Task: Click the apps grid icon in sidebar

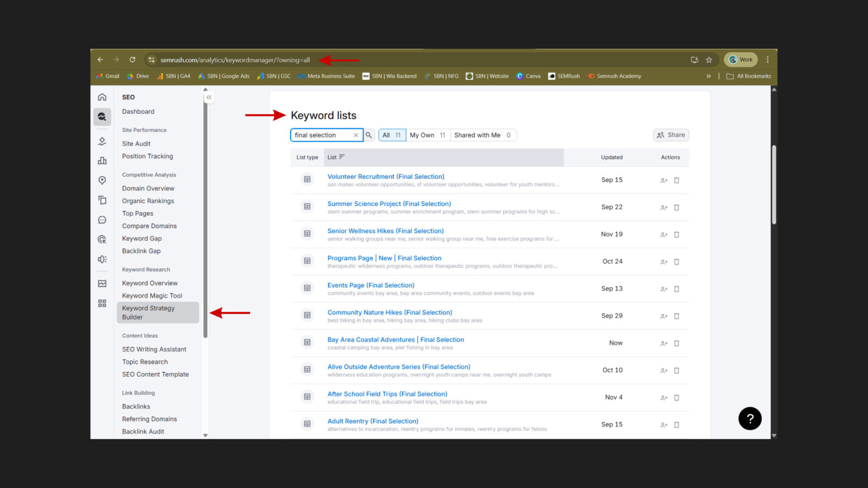Action: [102, 303]
